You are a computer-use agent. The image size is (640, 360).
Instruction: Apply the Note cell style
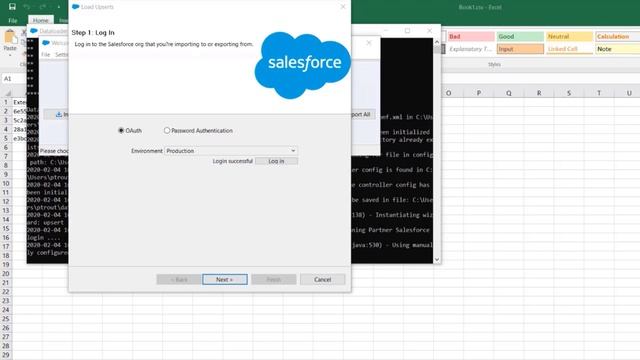coord(618,49)
